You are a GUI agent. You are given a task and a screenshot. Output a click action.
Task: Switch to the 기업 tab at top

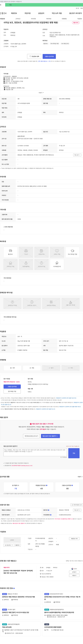click(10, 5)
